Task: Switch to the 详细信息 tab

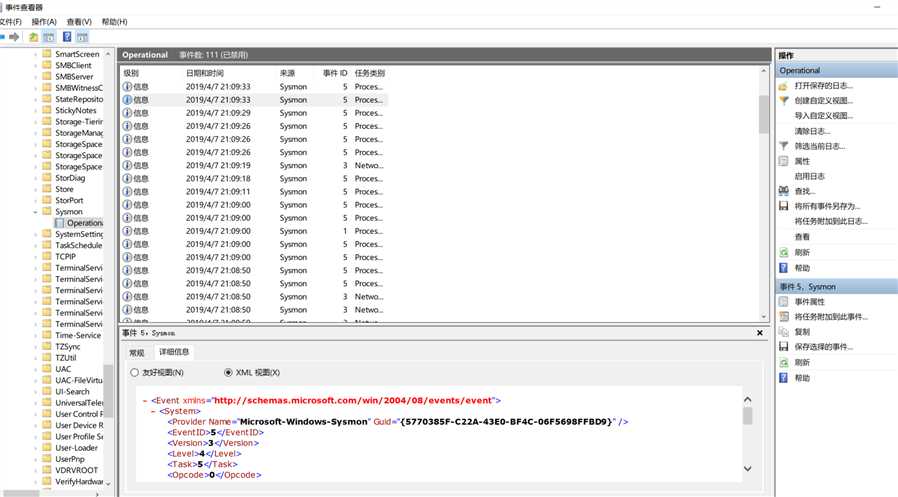Action: click(x=174, y=352)
